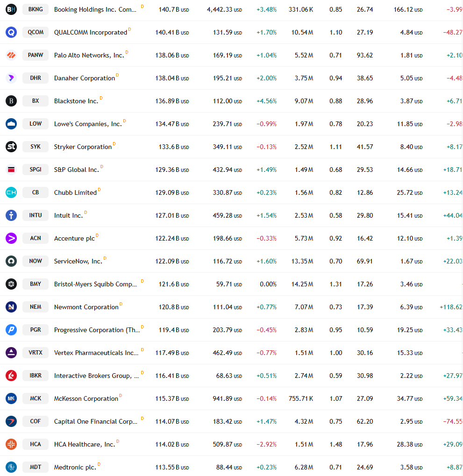Click the Accenture logo icon
Screen dimensions: 463x476
tap(11, 238)
